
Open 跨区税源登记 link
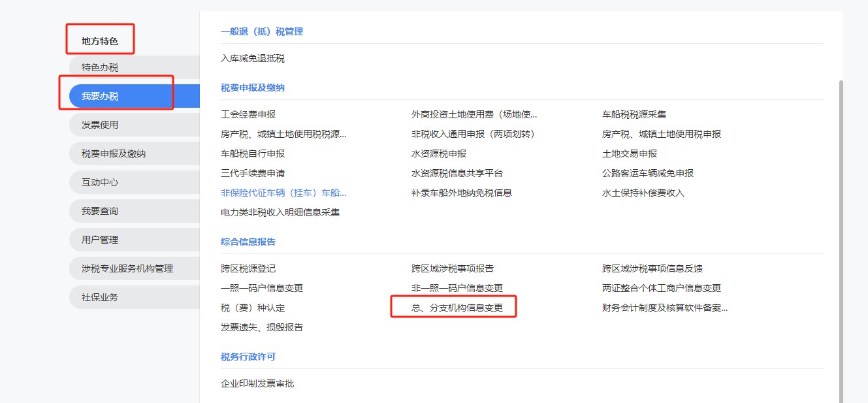pyautogui.click(x=248, y=268)
